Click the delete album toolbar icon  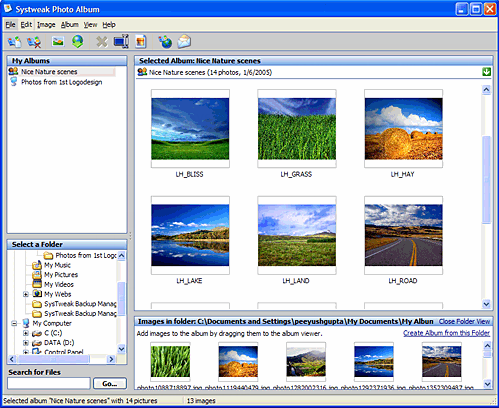34,42
